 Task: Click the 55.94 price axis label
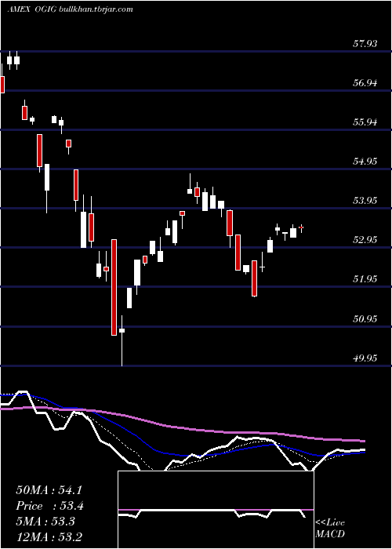coord(365,122)
